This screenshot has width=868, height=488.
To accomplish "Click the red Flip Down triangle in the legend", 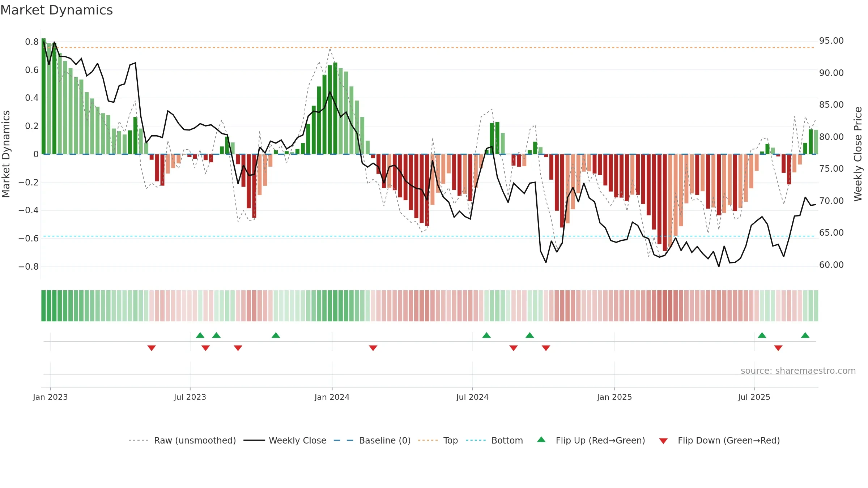I will click(x=663, y=441).
